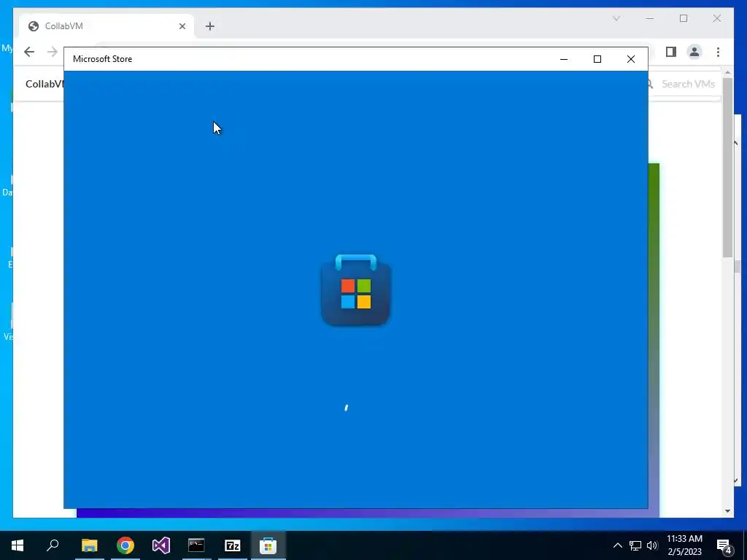Open the Windows Start menu
Image resolution: width=747 pixels, height=560 pixels.
(18, 545)
